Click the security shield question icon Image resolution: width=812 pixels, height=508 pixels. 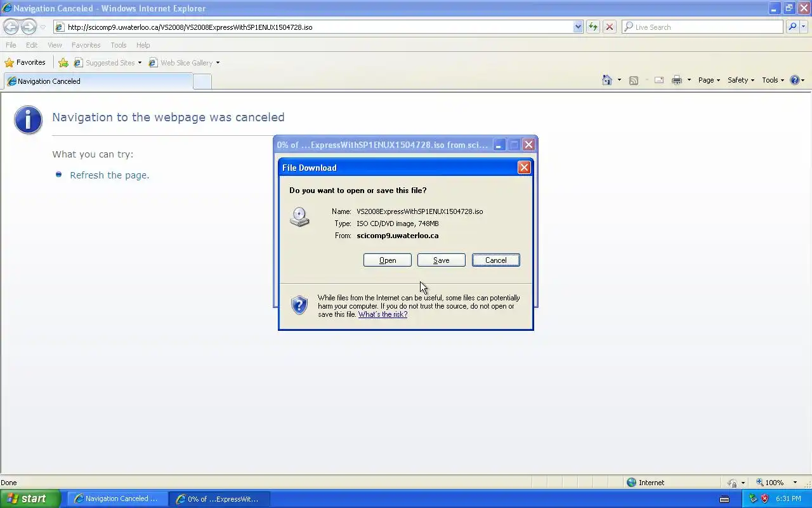299,305
